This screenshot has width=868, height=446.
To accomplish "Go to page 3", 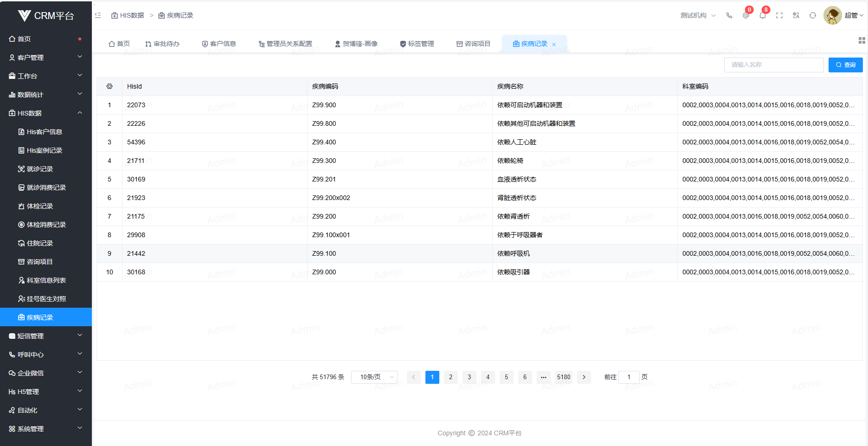I will 469,377.
